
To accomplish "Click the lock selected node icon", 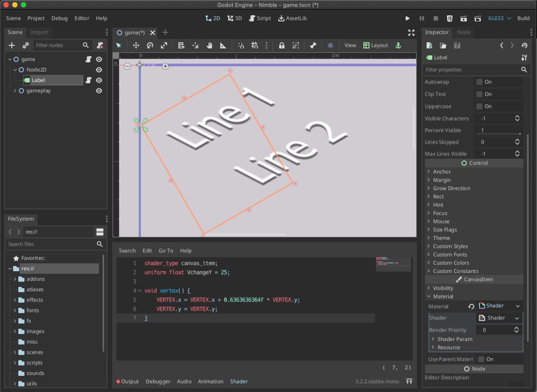I will pyautogui.click(x=281, y=45).
